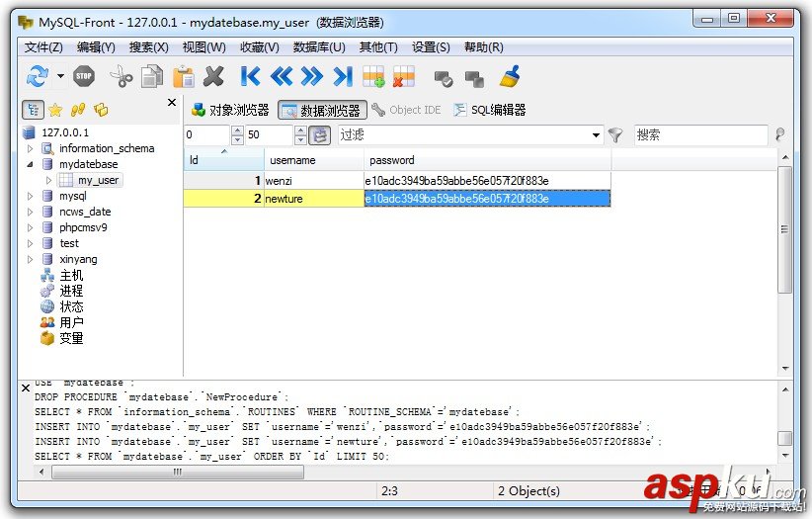Go to first record icon

(x=251, y=76)
